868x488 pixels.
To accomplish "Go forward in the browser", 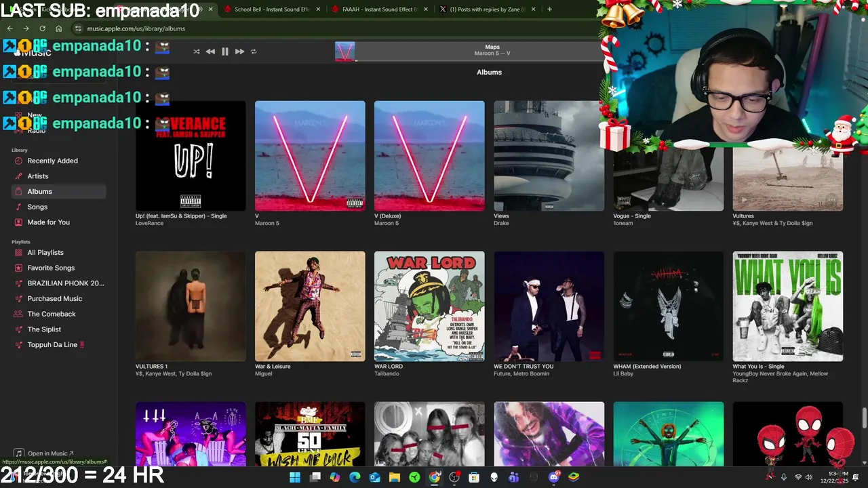I will point(26,28).
